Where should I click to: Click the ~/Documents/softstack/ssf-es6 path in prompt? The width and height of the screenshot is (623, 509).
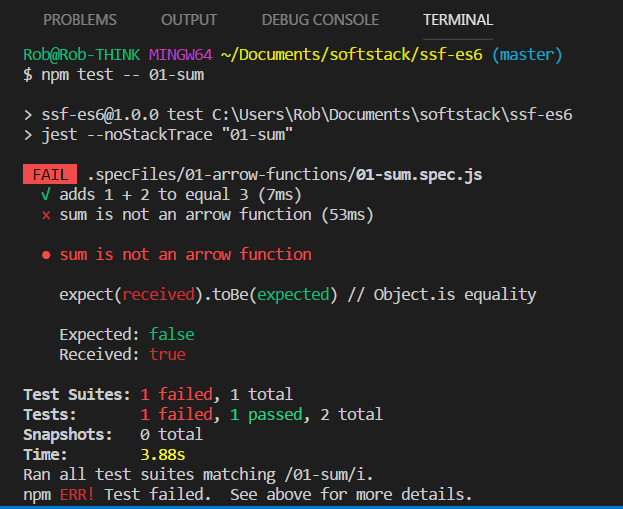352,54
